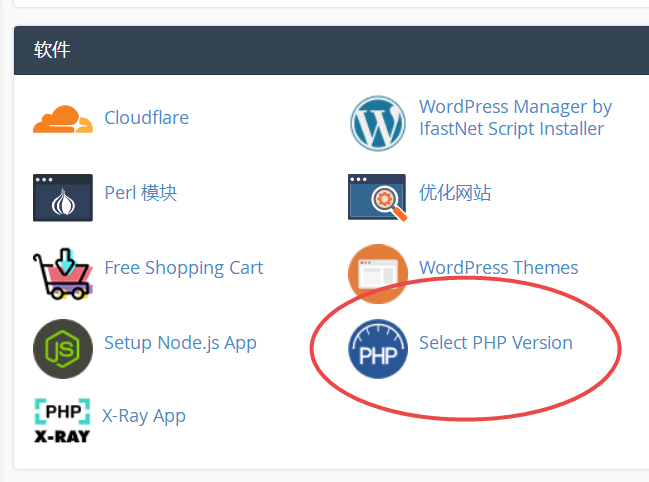
Task: Click the blue PHP gauge icon
Action: [378, 349]
